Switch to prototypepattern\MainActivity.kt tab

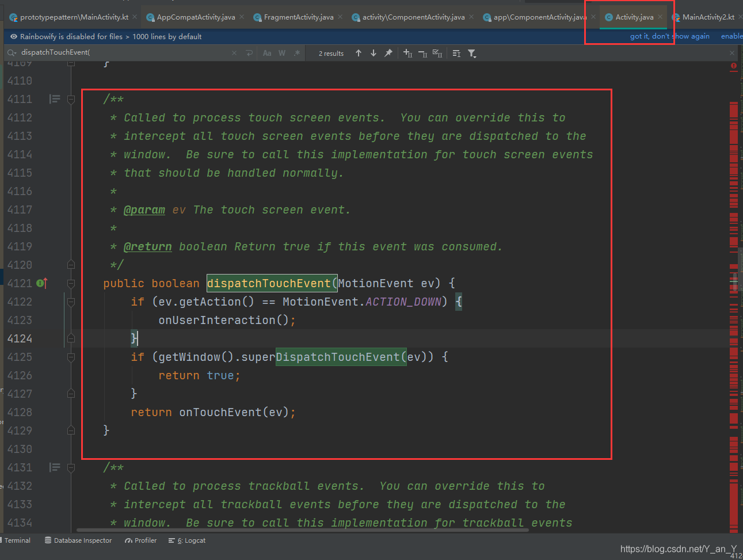coord(74,17)
